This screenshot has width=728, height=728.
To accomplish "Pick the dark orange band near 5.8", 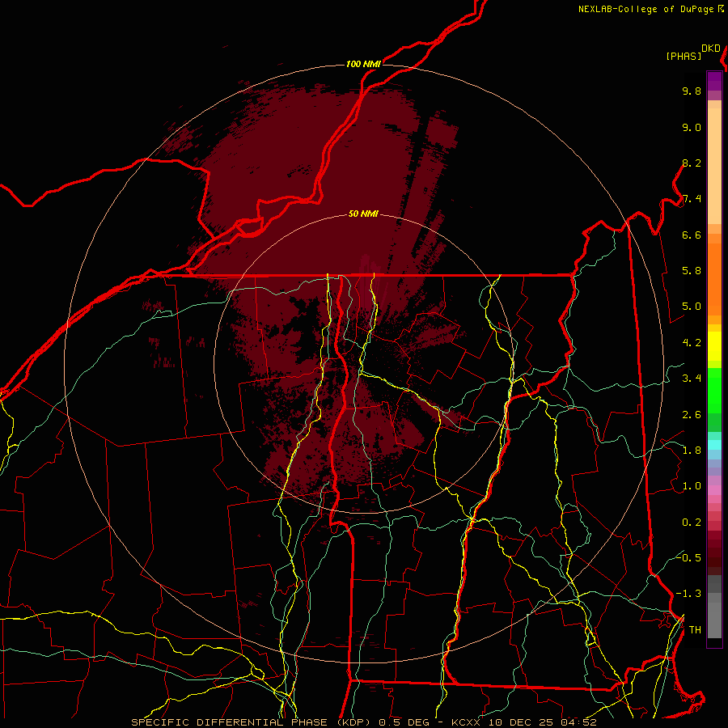I will [714, 278].
